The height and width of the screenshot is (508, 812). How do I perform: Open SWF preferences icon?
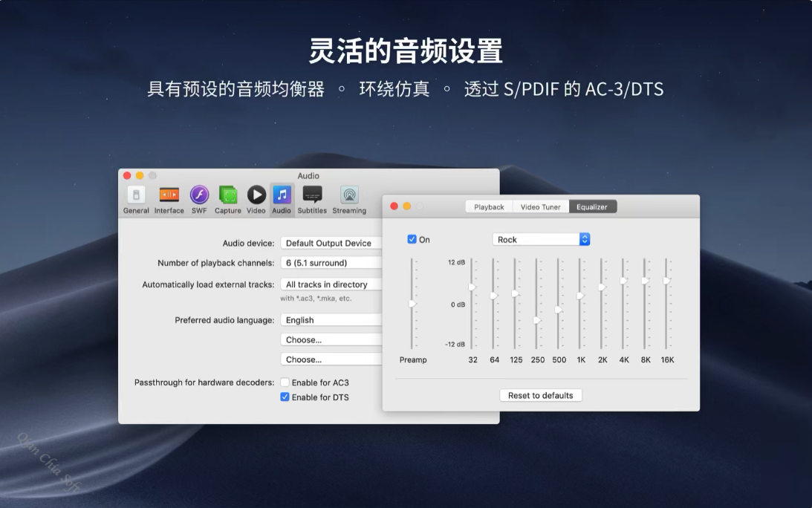[x=199, y=200]
